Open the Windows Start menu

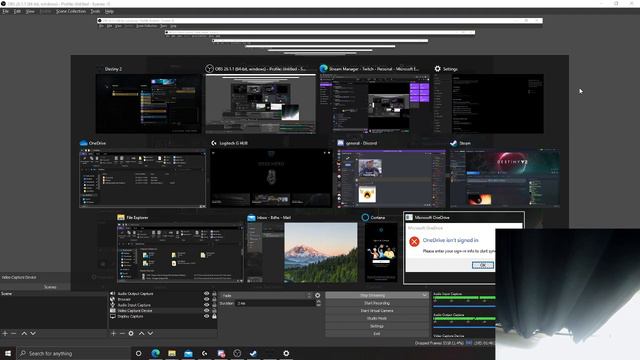[x=8, y=353]
